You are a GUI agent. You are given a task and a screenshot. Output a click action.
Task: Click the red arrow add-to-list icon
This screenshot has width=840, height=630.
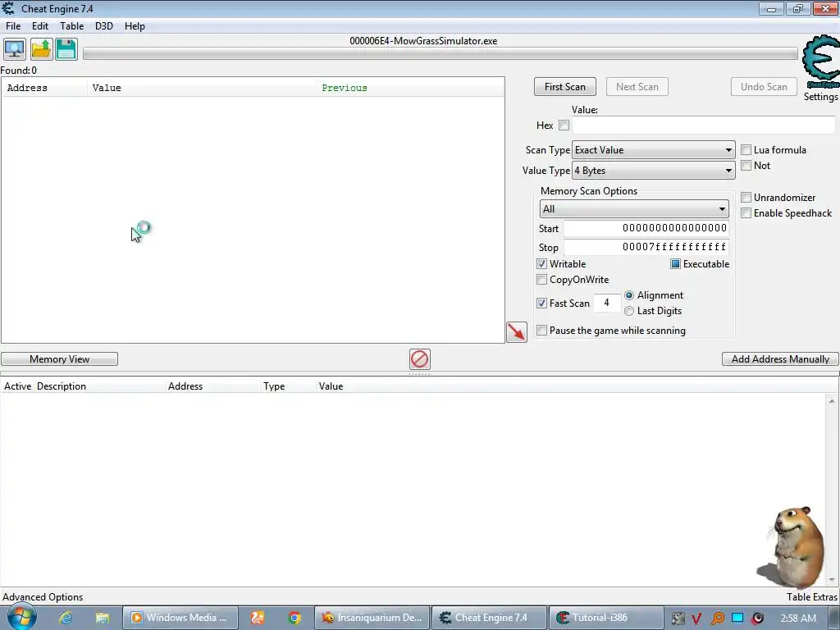tap(517, 332)
